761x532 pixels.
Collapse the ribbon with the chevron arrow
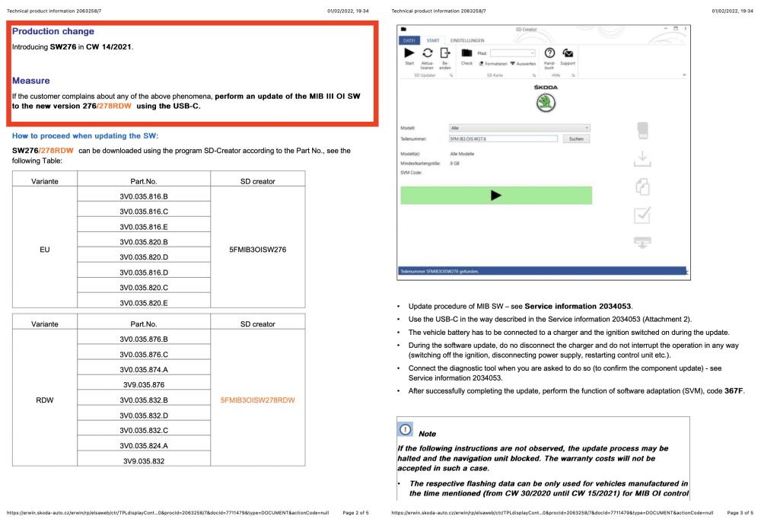pos(684,75)
